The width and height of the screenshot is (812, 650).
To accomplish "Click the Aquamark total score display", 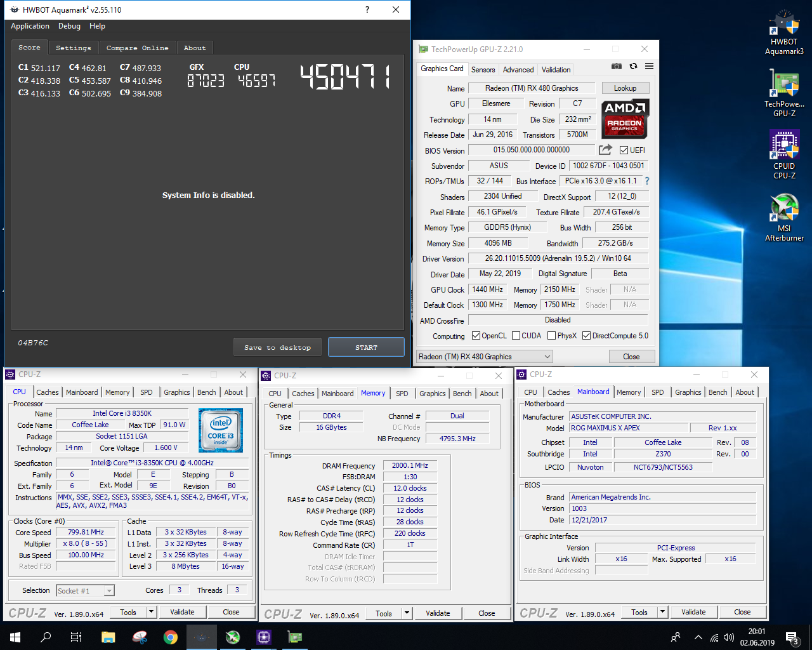I will pos(344,76).
